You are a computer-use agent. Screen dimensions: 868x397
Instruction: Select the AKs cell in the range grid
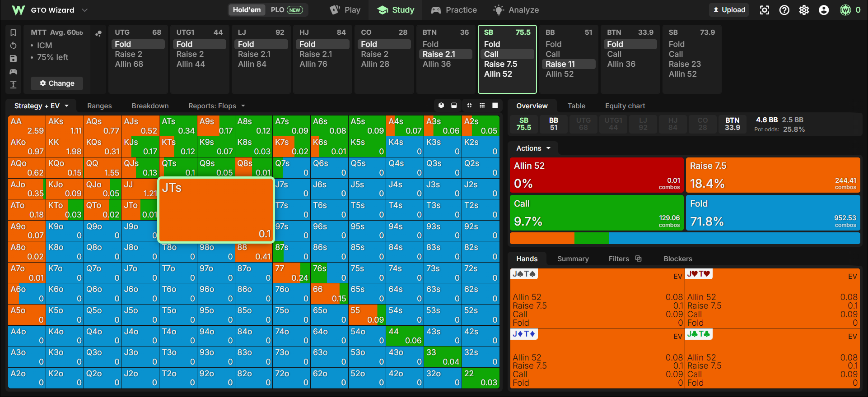65,126
